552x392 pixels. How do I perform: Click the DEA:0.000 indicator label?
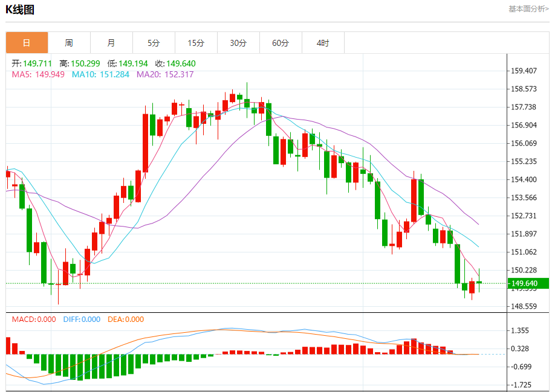pos(126,320)
